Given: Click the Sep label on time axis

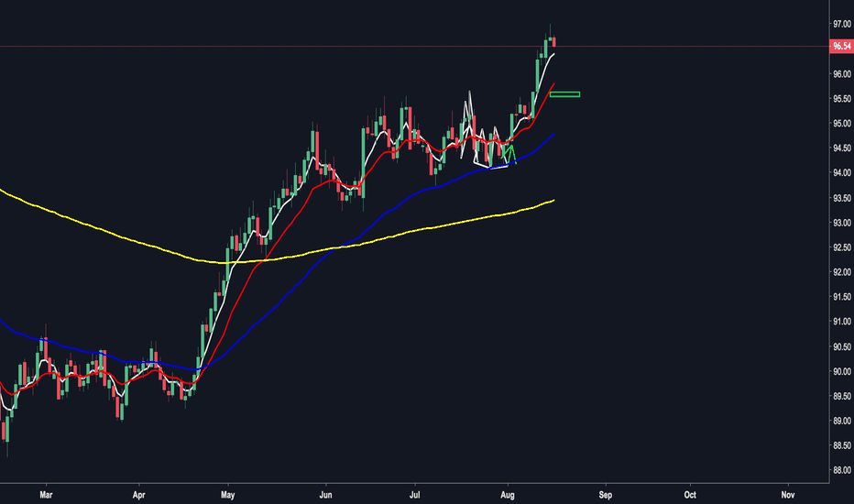Looking at the screenshot, I should pyautogui.click(x=605, y=495).
